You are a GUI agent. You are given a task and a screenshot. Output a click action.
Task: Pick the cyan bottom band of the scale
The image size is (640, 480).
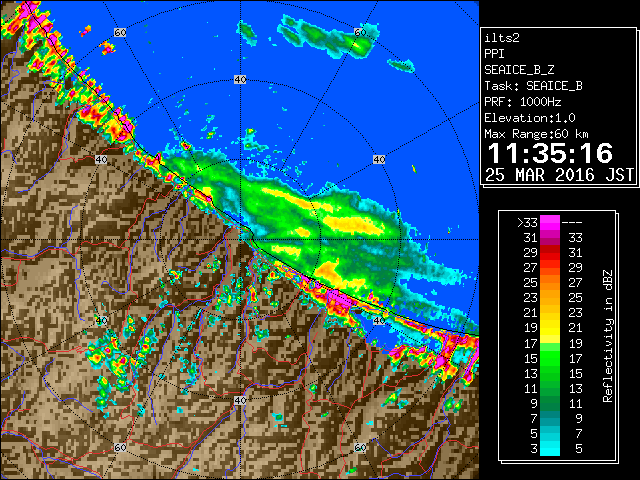pos(550,448)
